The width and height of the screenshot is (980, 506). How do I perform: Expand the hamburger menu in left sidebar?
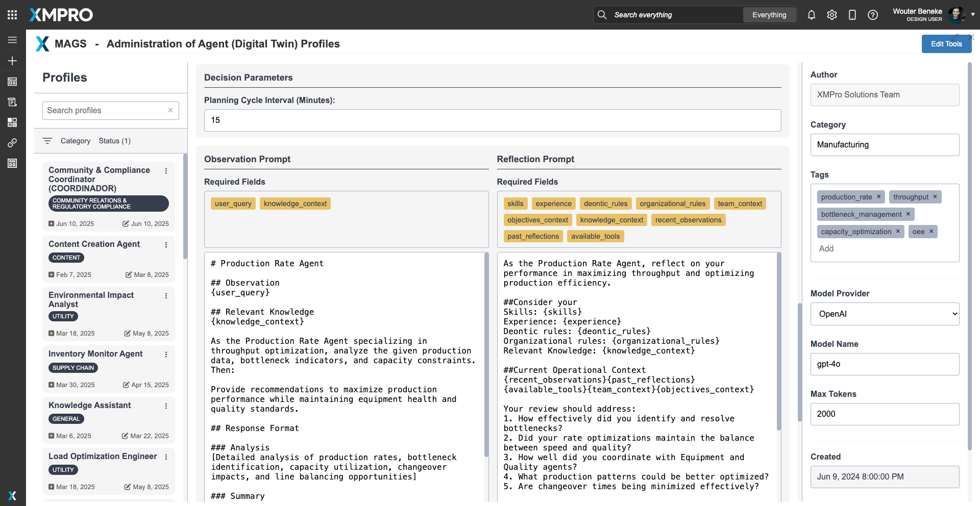(12, 40)
